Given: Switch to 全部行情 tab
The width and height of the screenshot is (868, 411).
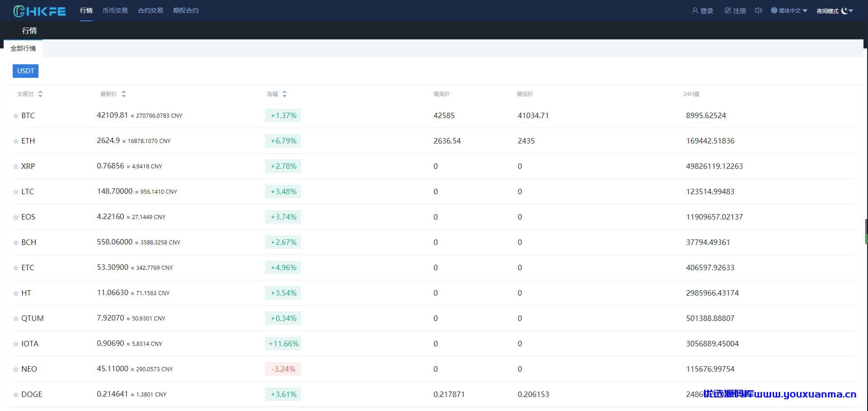Looking at the screenshot, I should click(23, 48).
